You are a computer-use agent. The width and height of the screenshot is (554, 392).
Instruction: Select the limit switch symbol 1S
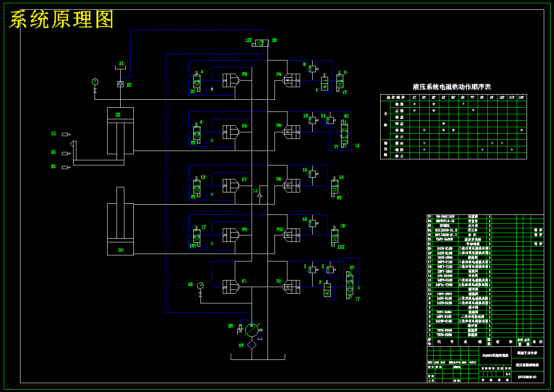(x=66, y=134)
